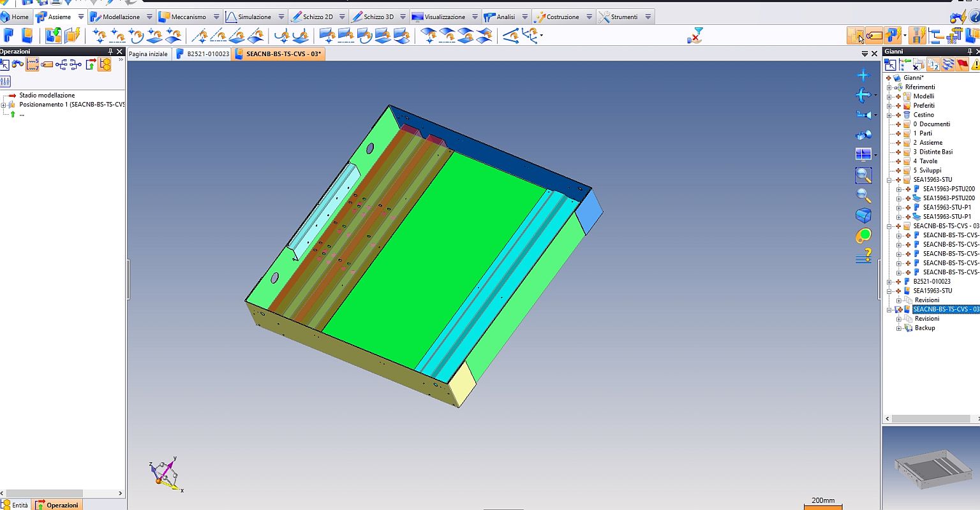The width and height of the screenshot is (980, 510).
Task: Click the viewport layout split-window icon
Action: coord(863,154)
